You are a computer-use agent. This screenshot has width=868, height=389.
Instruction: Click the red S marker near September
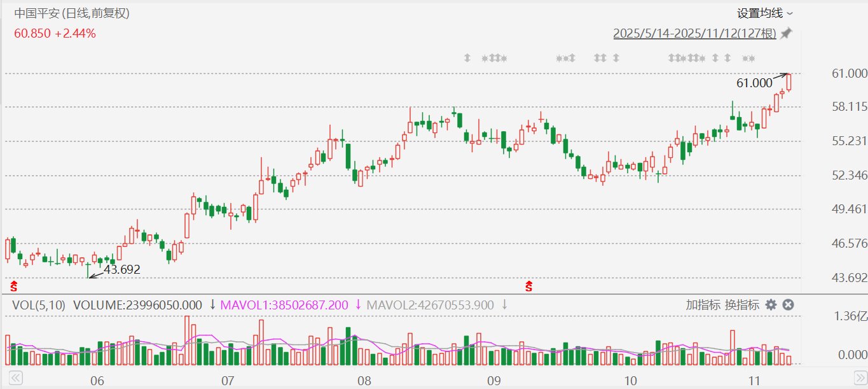528,285
